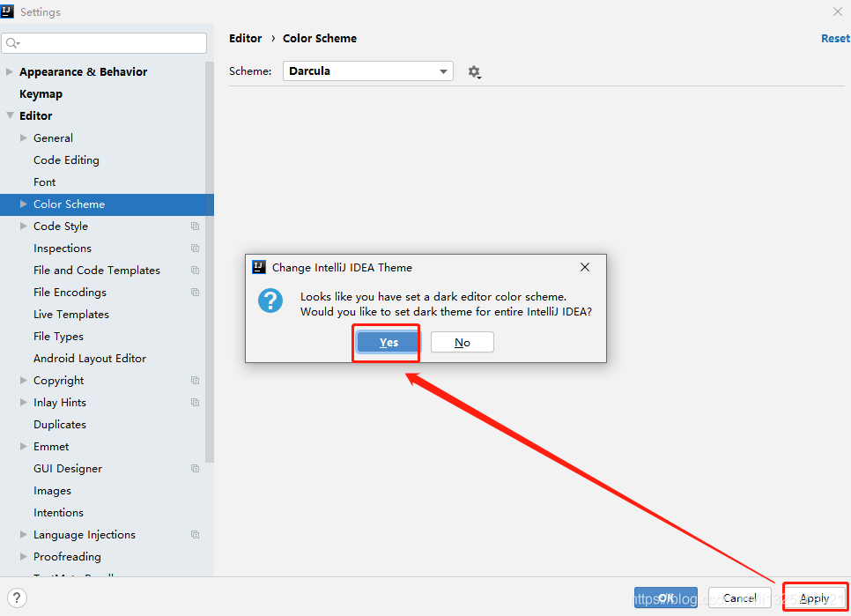
Task: Click the OK button
Action: tap(665, 597)
